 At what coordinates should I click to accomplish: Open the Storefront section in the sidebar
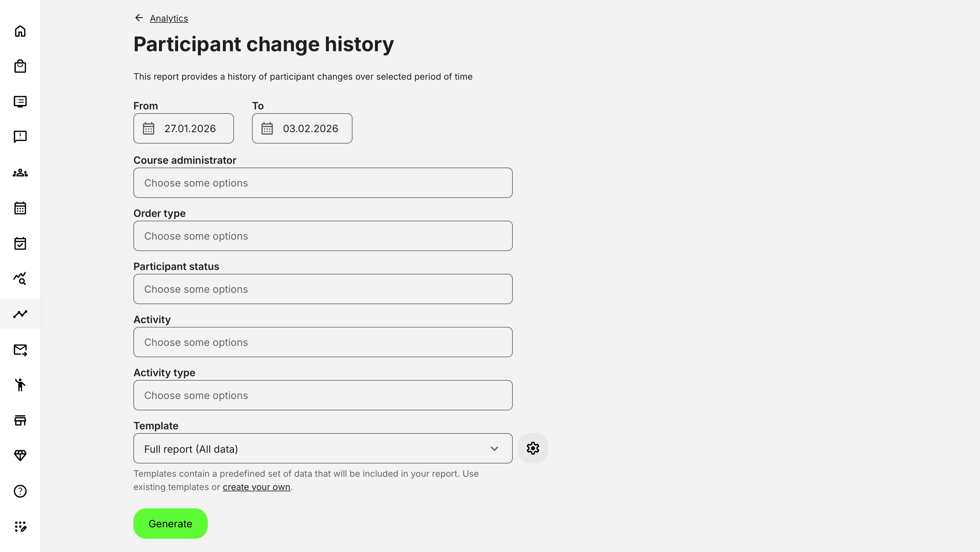click(20, 420)
